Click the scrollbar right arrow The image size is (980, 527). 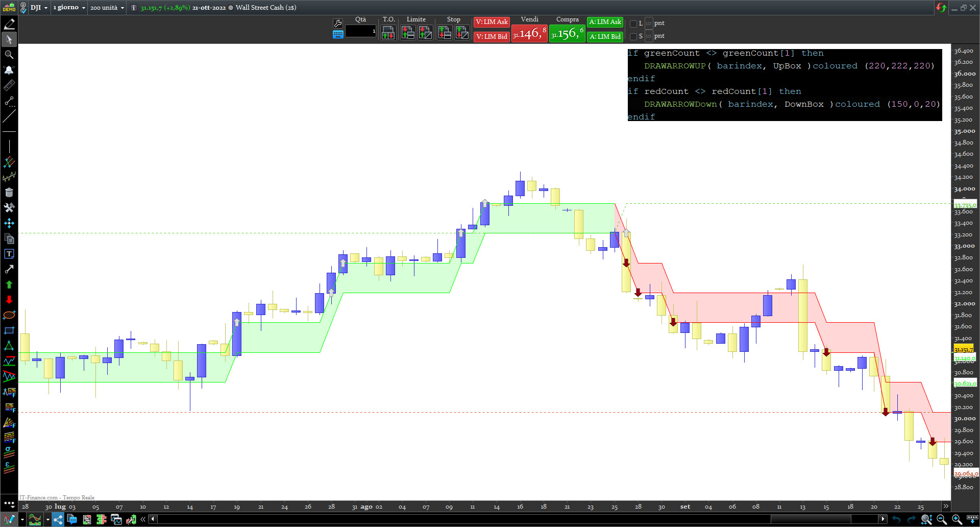[x=883, y=519]
